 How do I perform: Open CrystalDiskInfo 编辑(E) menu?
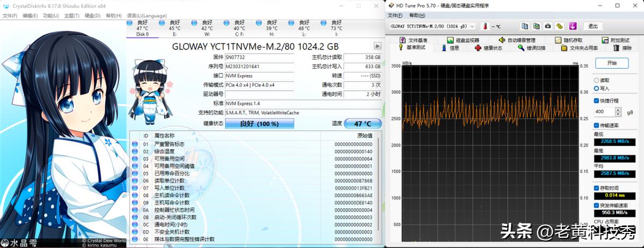tap(30, 16)
